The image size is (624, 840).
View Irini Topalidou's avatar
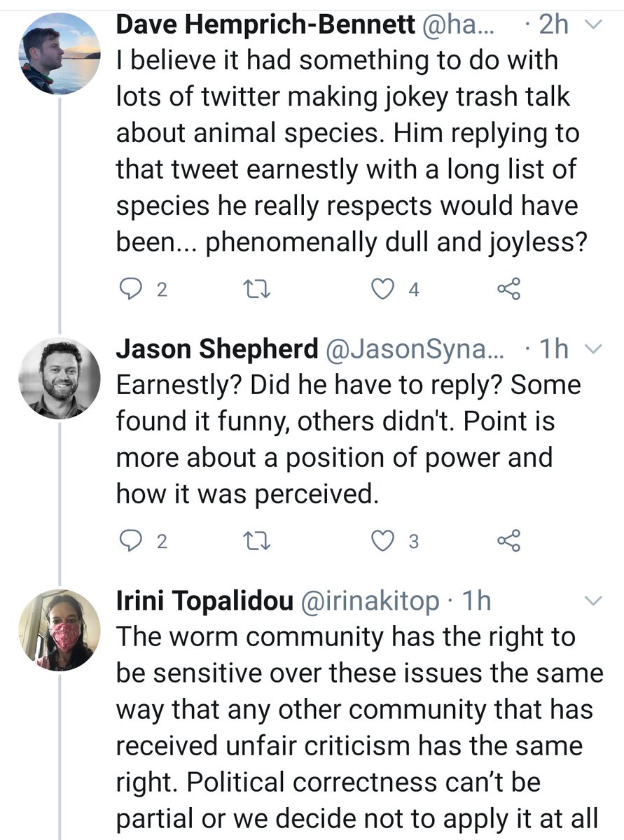(59, 630)
